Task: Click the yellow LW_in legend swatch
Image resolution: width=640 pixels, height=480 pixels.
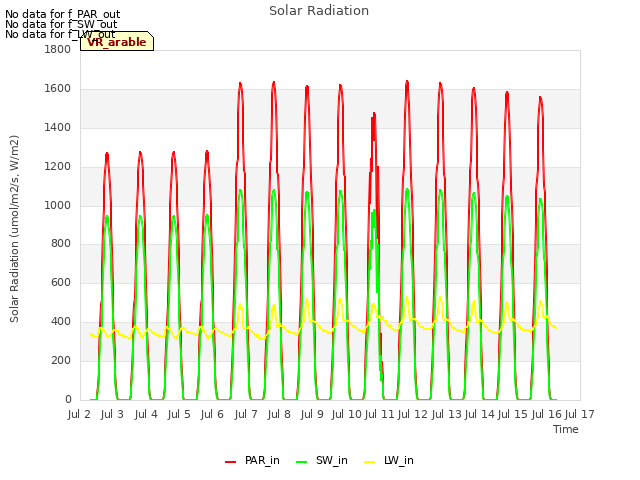Action: click(369, 462)
